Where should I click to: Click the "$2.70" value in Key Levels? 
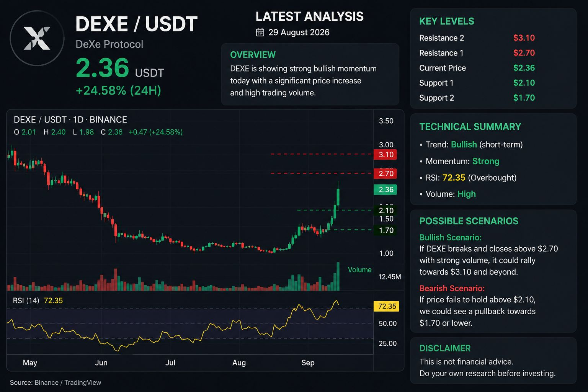coord(524,53)
